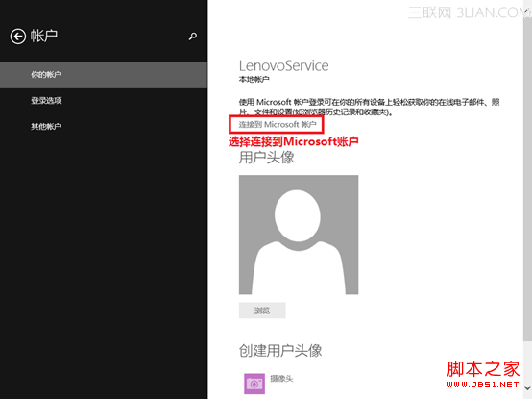The width and height of the screenshot is (532, 399).
Task: Open the search magnifier icon
Action: 193,36
